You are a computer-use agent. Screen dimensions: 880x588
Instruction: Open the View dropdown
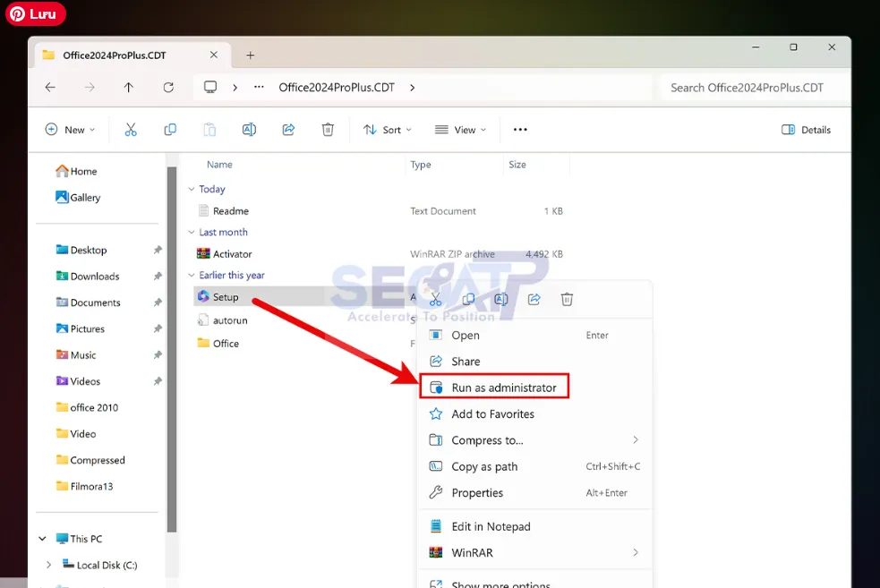pos(459,129)
